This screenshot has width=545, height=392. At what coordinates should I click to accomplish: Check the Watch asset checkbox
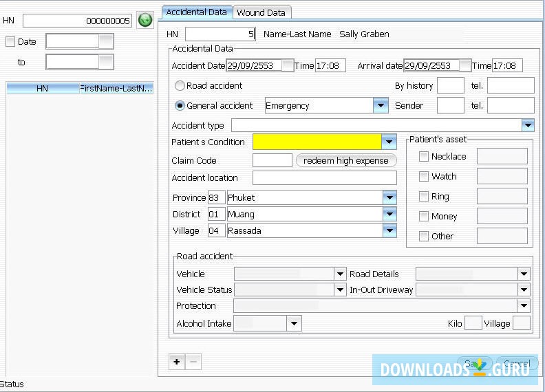click(423, 177)
